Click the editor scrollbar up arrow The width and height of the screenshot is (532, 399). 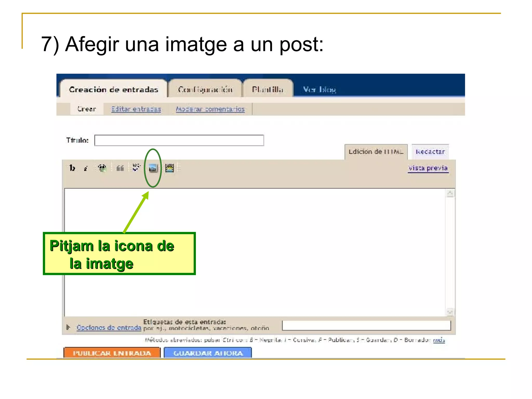(450, 193)
